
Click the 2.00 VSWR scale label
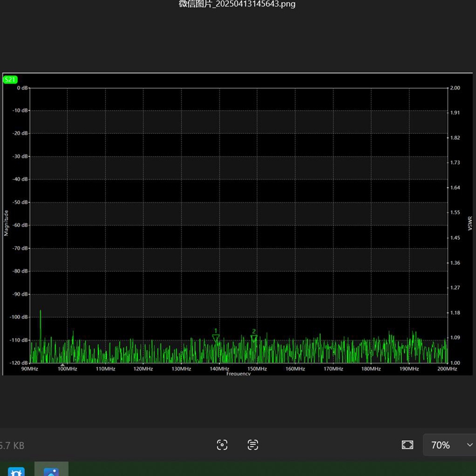(x=455, y=88)
